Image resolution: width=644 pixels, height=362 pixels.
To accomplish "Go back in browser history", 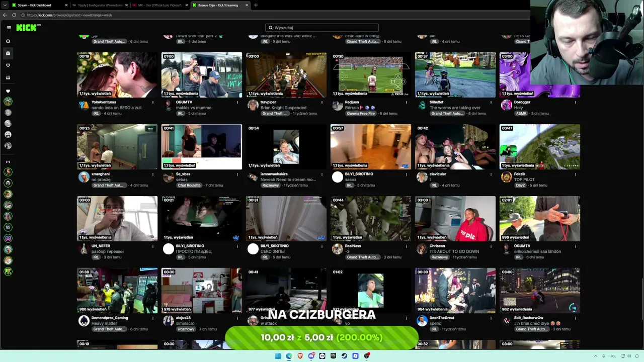I will [5, 15].
